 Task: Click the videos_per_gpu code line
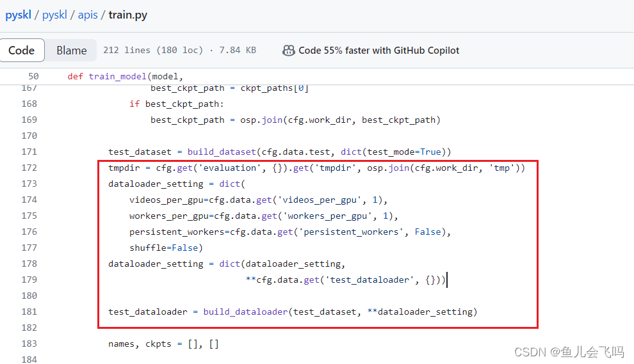(258, 200)
